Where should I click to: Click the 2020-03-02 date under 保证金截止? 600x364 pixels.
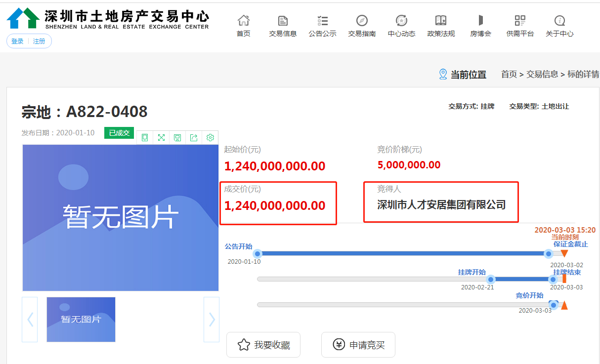566,265
